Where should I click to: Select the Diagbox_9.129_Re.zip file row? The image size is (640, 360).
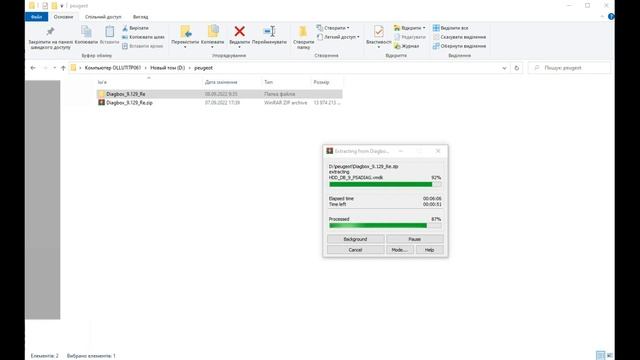click(219, 103)
